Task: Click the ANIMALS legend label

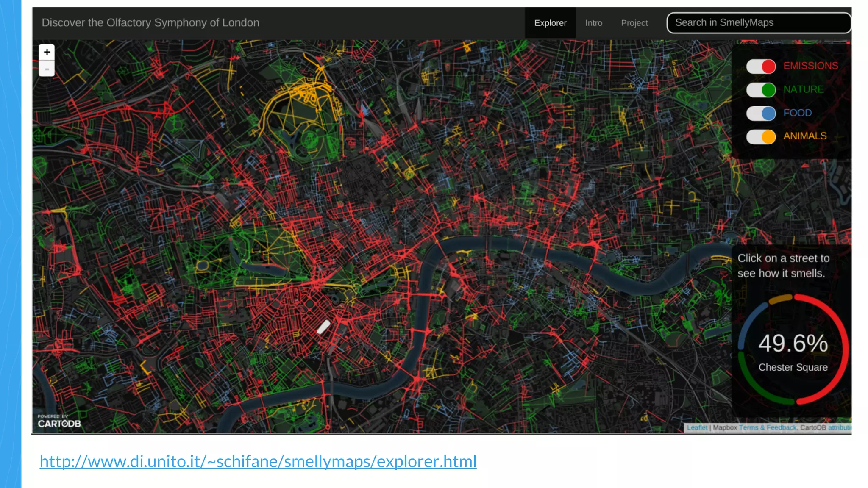Action: tap(804, 136)
